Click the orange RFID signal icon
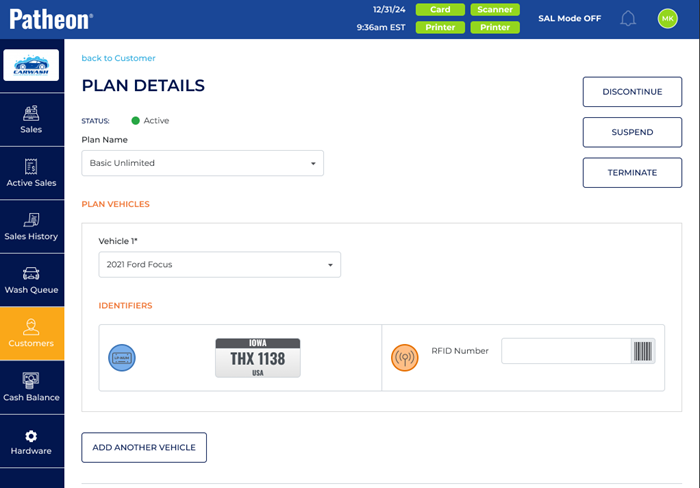 [405, 357]
